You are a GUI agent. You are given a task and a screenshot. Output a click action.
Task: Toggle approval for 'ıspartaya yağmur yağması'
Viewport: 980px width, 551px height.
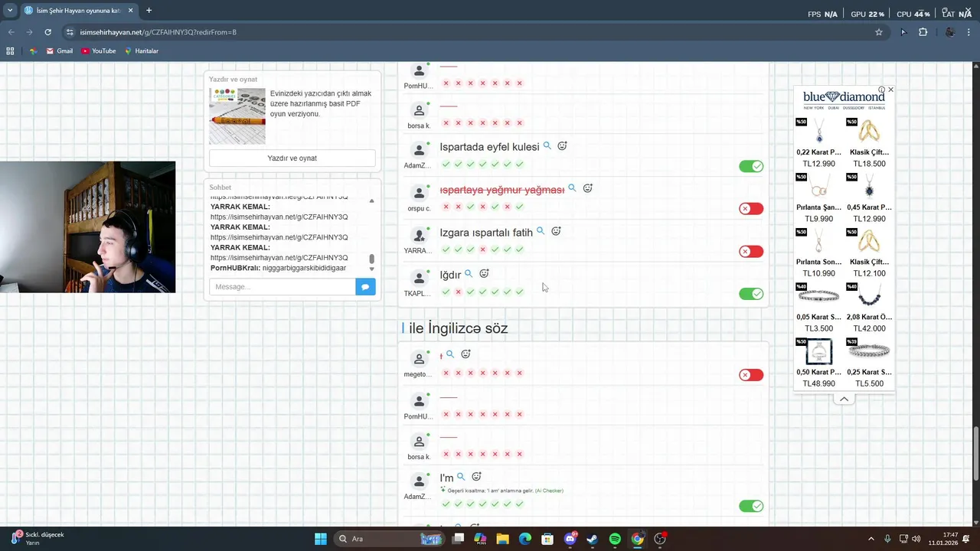751,208
